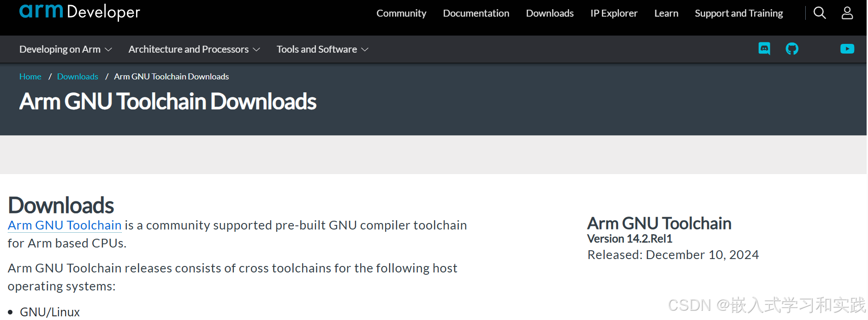Expand Architecture and Processors menu
The width and height of the screenshot is (868, 320).
point(194,49)
